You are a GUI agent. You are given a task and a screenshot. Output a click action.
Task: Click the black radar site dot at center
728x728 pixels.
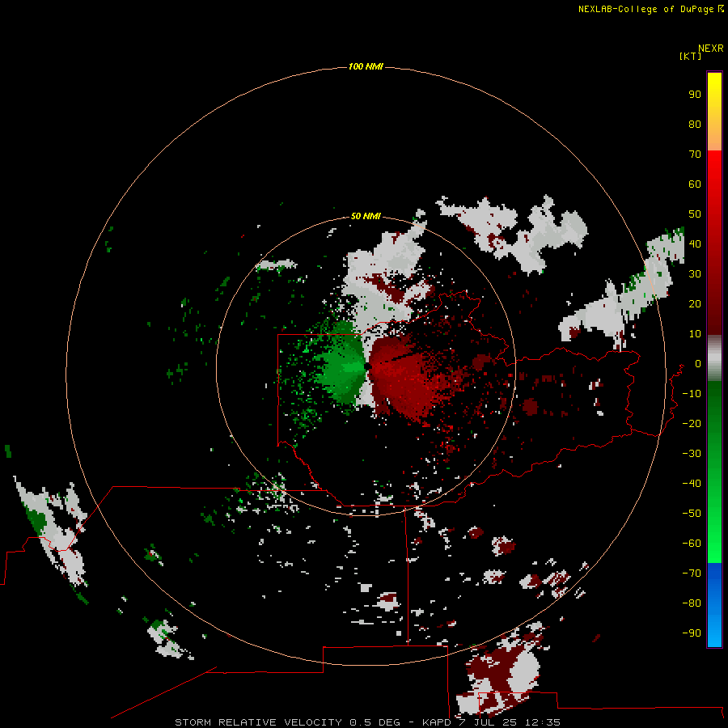click(367, 366)
